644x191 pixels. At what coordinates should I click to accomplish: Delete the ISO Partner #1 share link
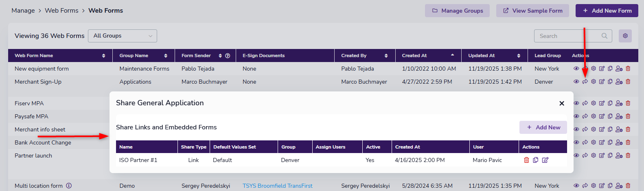pyautogui.click(x=526, y=160)
